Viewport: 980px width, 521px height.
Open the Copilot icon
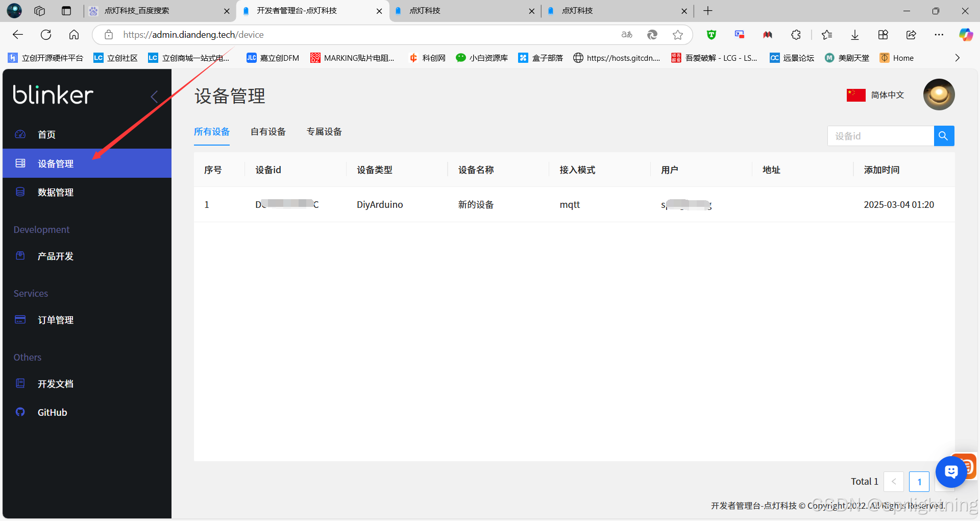[966, 34]
